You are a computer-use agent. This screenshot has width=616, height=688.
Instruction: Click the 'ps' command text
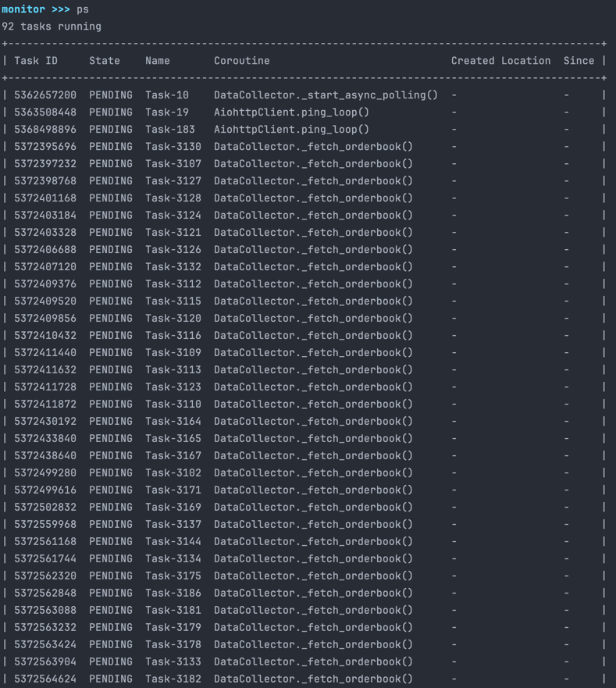[x=83, y=9]
